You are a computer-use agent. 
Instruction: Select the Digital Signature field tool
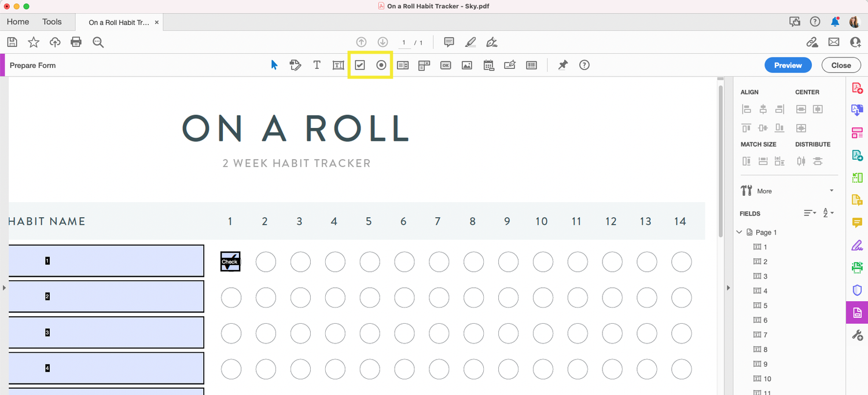(x=510, y=65)
